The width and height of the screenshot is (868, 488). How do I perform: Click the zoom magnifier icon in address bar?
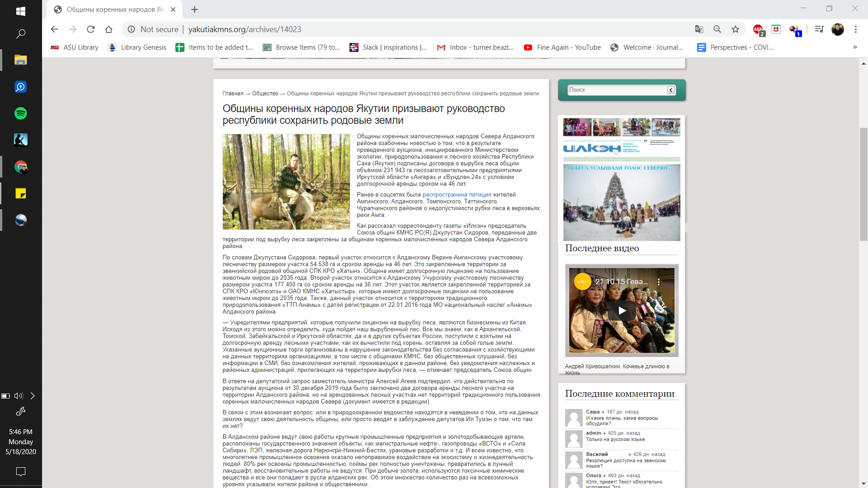pyautogui.click(x=717, y=29)
